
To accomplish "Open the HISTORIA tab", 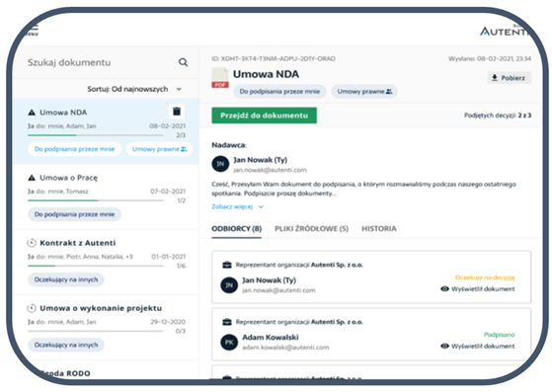I will [379, 229].
